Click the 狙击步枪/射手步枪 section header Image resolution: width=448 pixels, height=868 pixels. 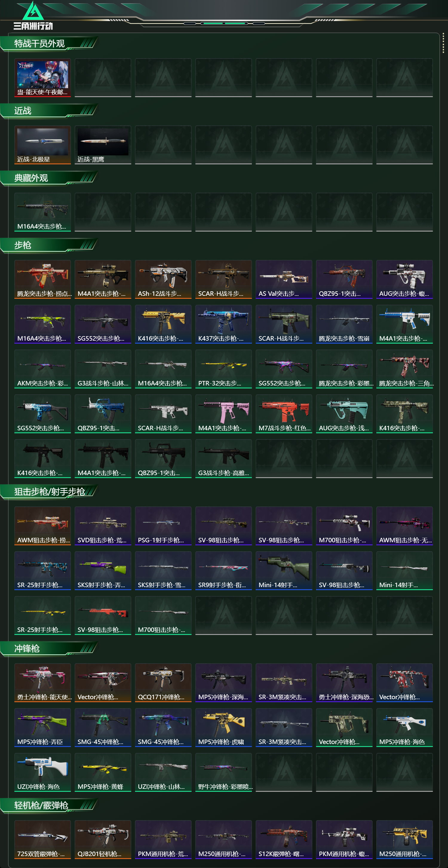click(49, 492)
